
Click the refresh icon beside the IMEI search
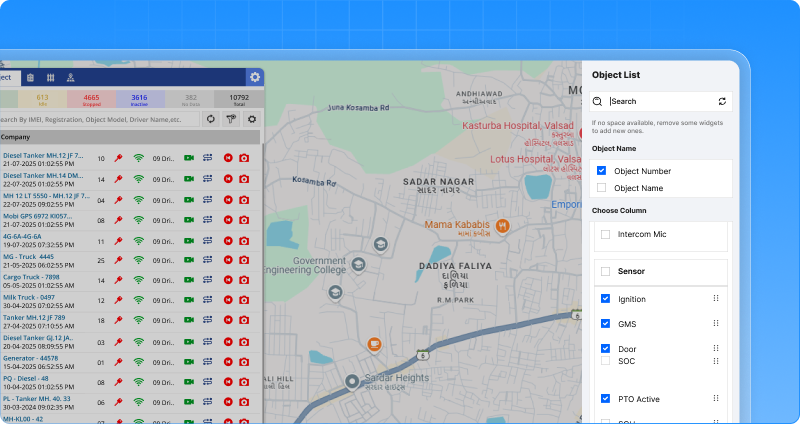click(x=211, y=118)
